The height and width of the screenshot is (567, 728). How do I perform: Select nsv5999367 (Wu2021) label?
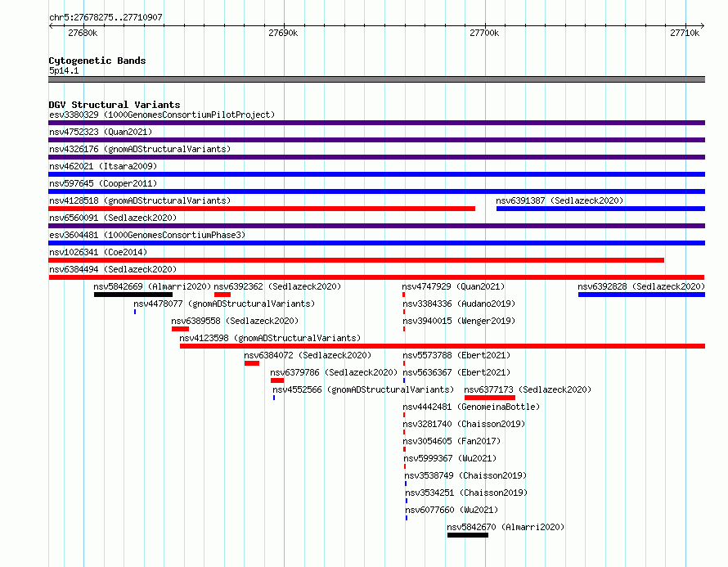[x=450, y=458]
